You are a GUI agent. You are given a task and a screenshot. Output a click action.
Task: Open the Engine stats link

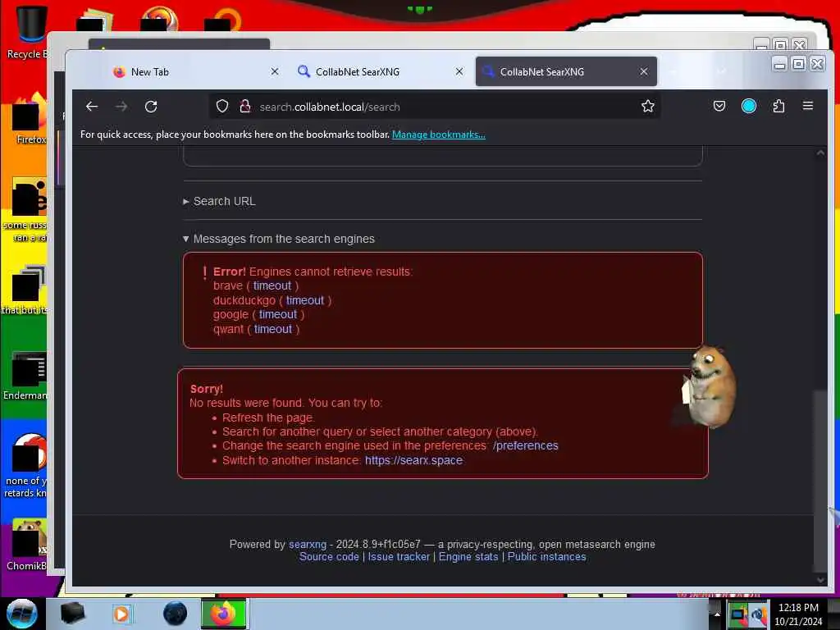tap(468, 557)
